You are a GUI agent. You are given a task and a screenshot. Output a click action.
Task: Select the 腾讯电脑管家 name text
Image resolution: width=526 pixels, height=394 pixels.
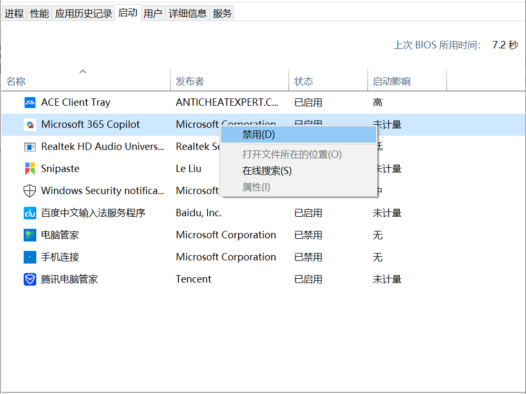(x=69, y=279)
